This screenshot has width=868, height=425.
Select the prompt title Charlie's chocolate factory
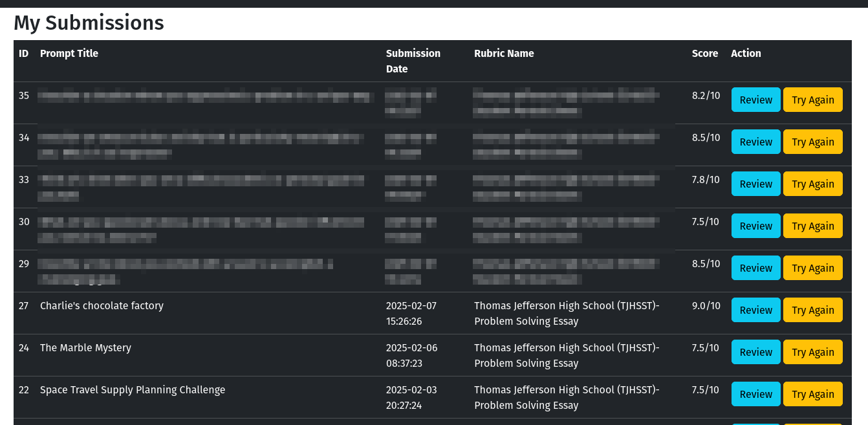click(x=102, y=305)
